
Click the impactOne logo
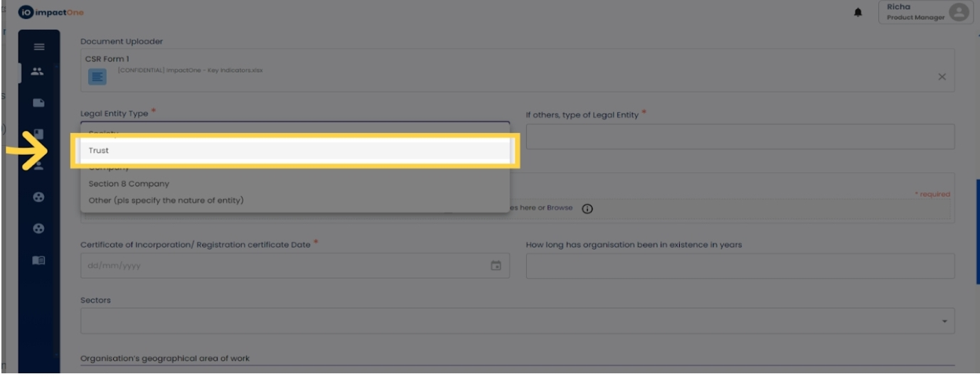coord(47,13)
